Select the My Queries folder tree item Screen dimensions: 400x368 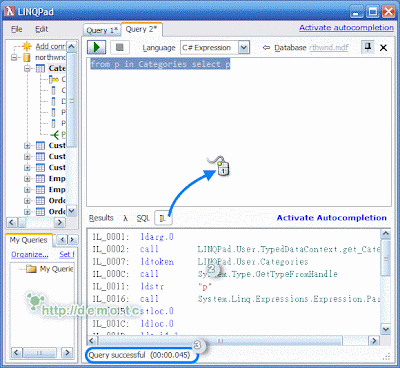(50, 269)
